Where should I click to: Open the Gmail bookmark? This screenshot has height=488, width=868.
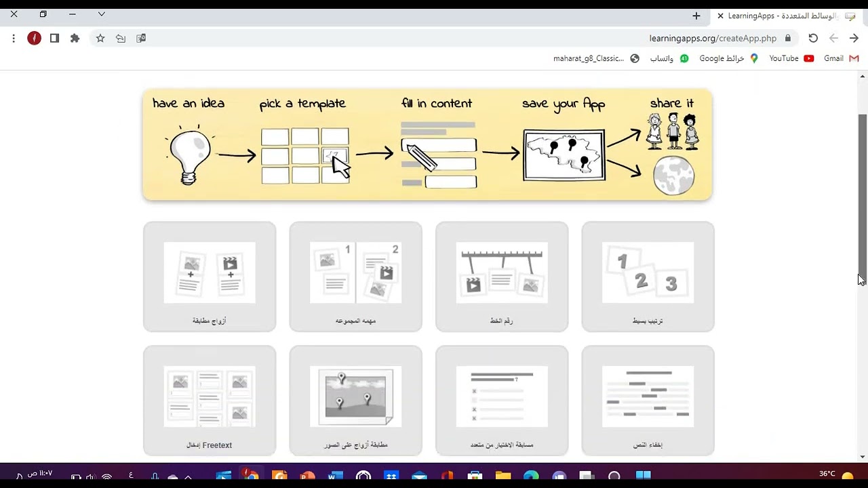[x=842, y=58]
